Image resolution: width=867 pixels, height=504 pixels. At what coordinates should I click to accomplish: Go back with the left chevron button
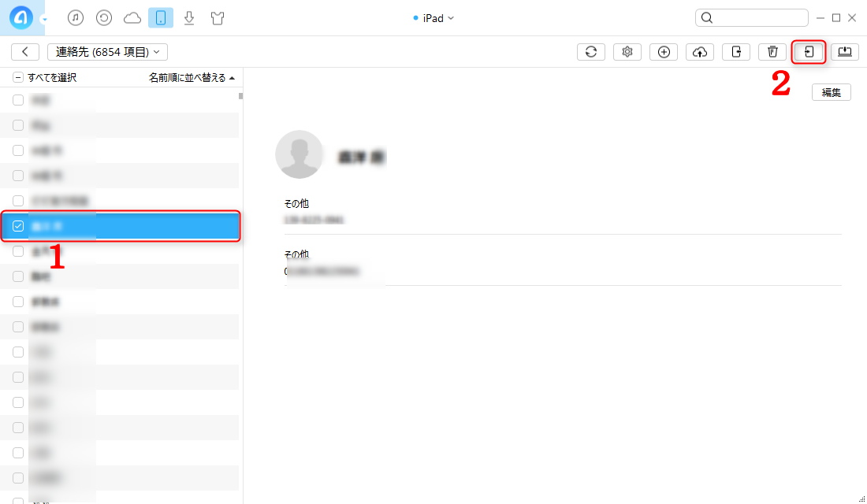tap(25, 51)
